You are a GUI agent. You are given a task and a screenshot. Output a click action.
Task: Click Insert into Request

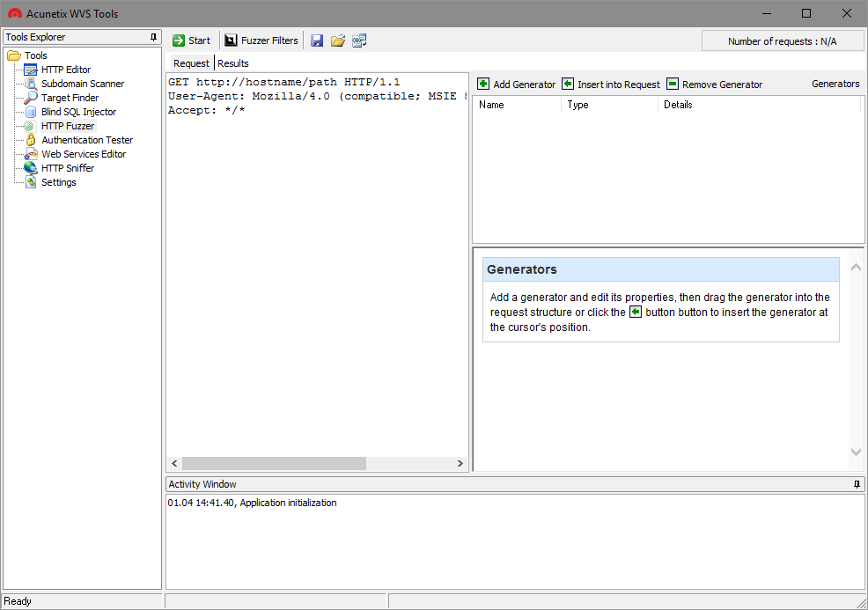pyautogui.click(x=611, y=85)
